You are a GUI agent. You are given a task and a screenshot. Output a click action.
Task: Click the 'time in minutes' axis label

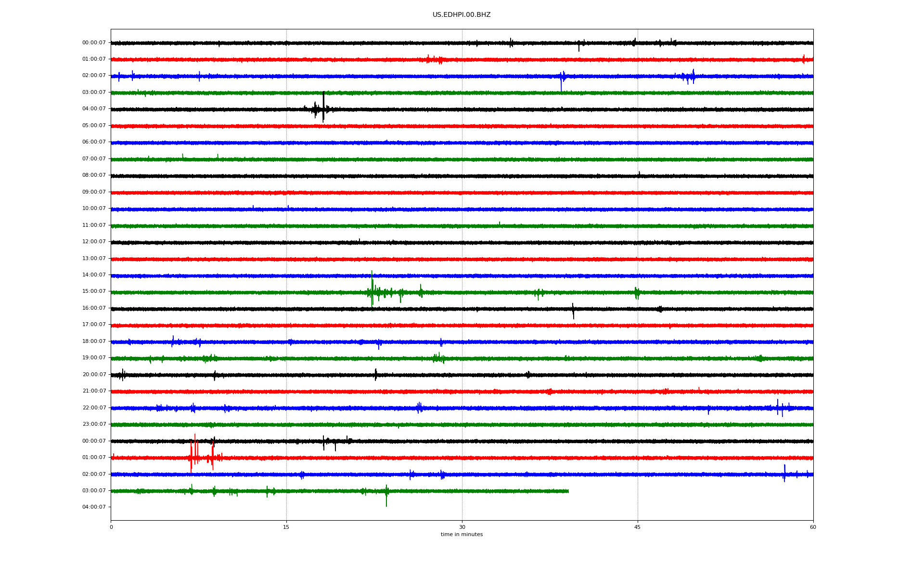point(462,535)
